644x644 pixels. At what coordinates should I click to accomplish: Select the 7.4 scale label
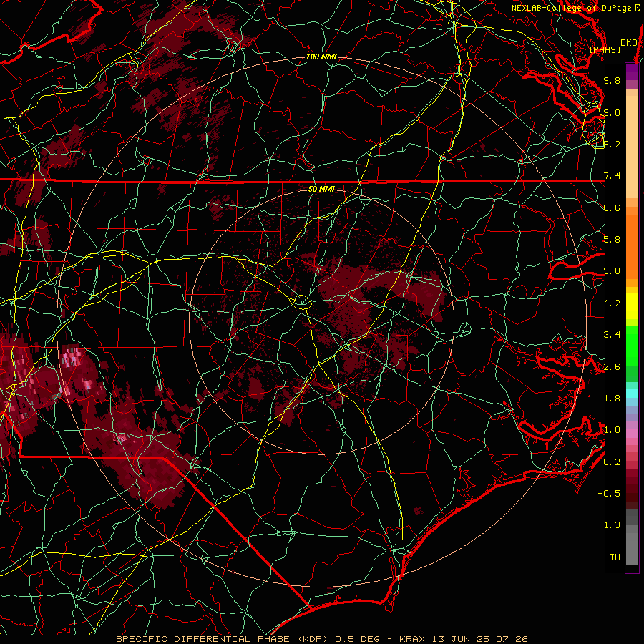(x=612, y=176)
